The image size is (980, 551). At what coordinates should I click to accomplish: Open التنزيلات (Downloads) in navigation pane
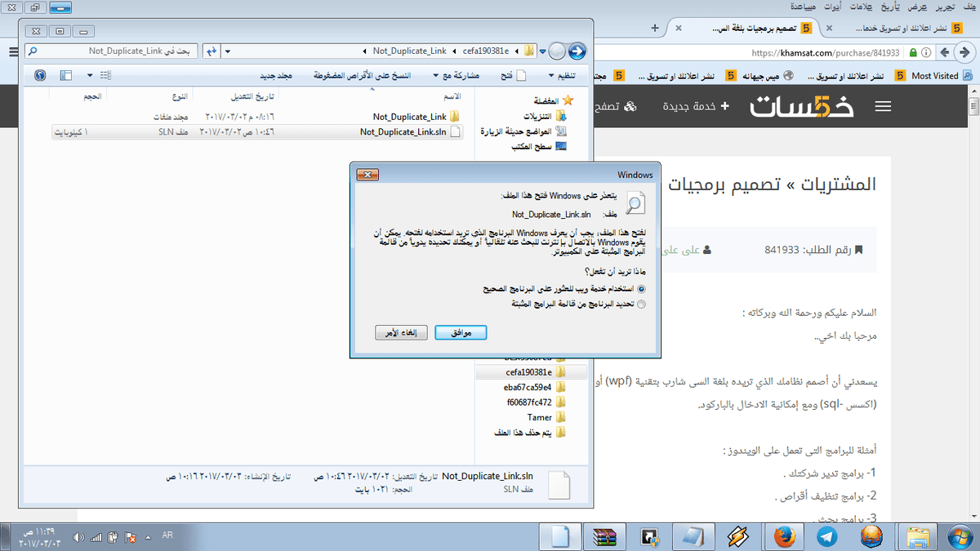pyautogui.click(x=546, y=116)
